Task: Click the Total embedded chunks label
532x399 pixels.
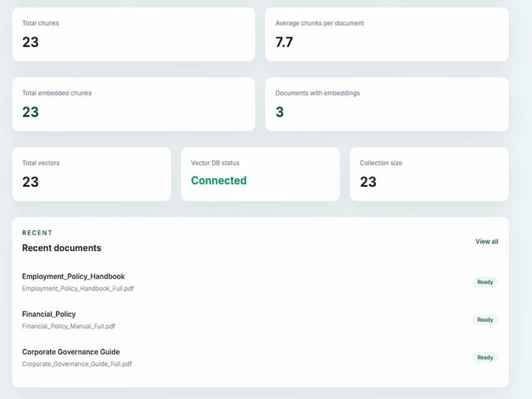Action: tap(57, 93)
